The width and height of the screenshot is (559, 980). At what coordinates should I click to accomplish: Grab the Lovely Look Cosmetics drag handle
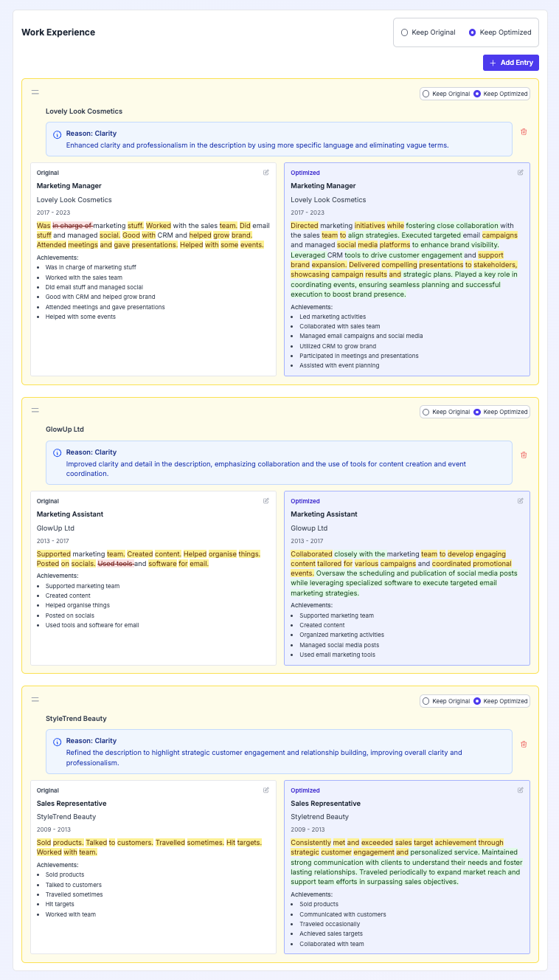click(35, 92)
